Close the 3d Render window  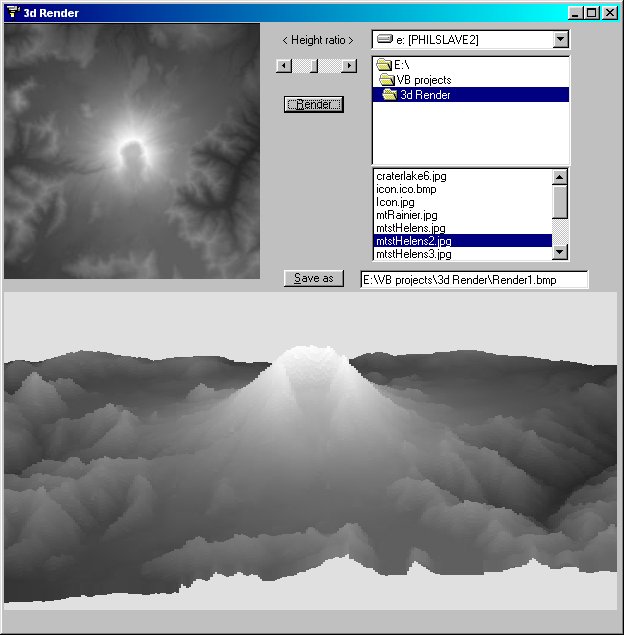[610, 13]
